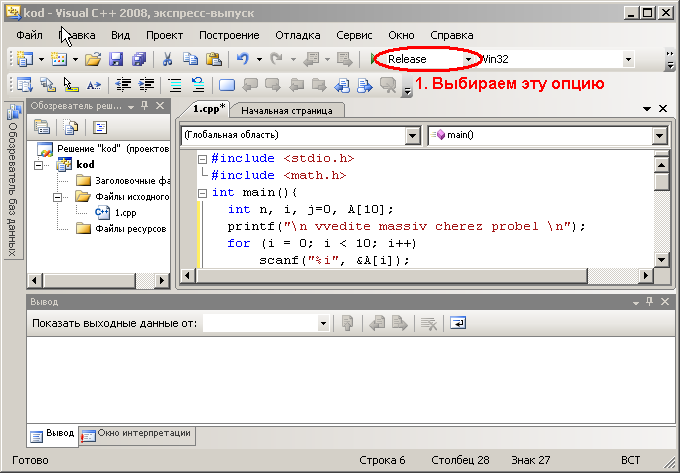Collapse the #include outlining block
This screenshot has height=473, width=680.
click(203, 159)
